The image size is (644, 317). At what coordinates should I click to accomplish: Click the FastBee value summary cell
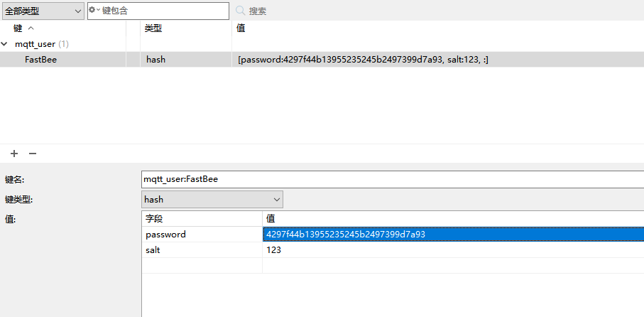(x=438, y=60)
